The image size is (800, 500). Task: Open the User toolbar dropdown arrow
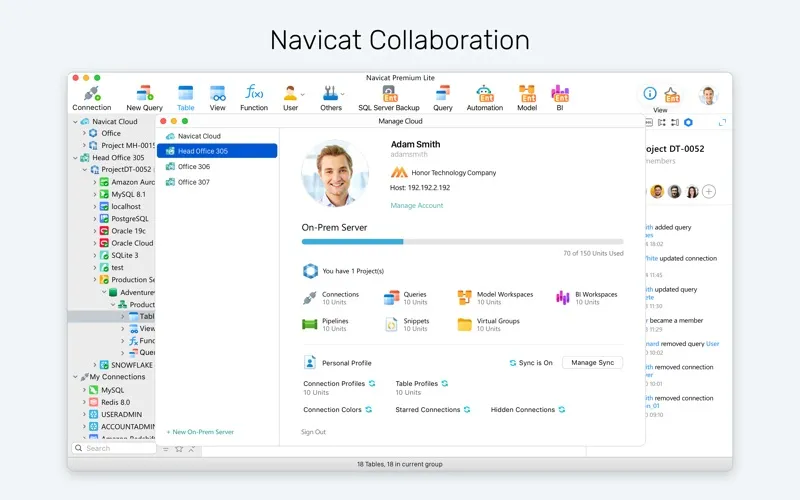(303, 94)
